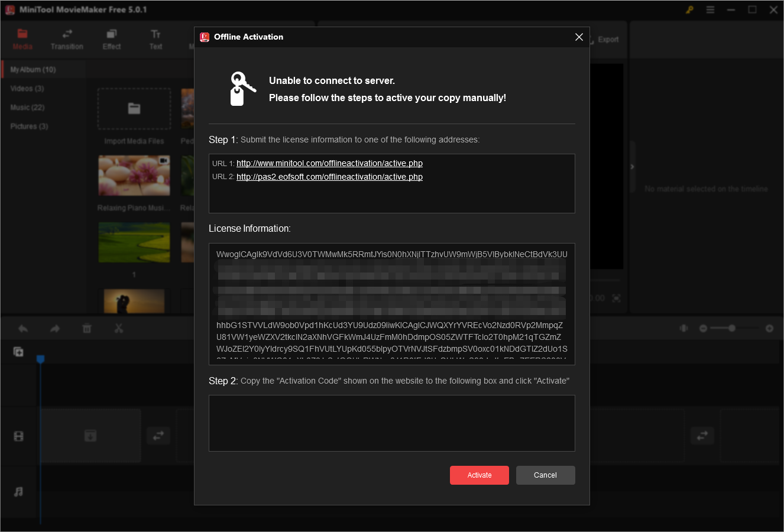Open the Effect tab

point(112,39)
